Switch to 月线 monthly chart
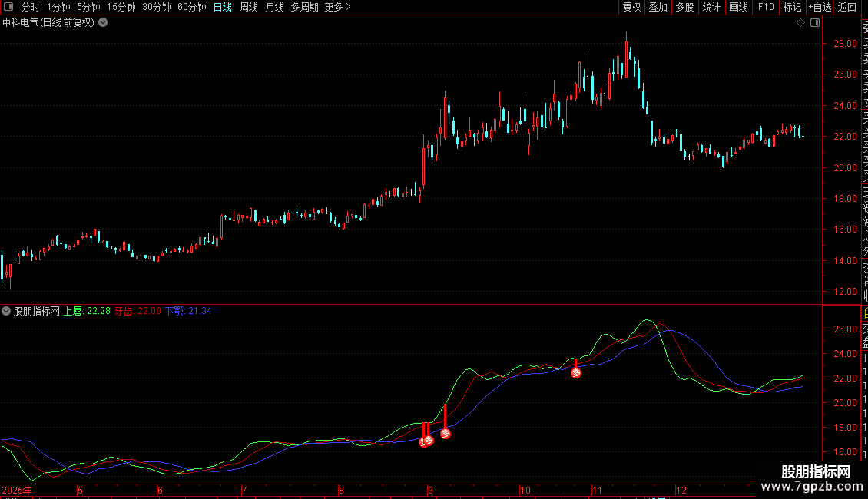The width and height of the screenshot is (868, 499). click(274, 7)
